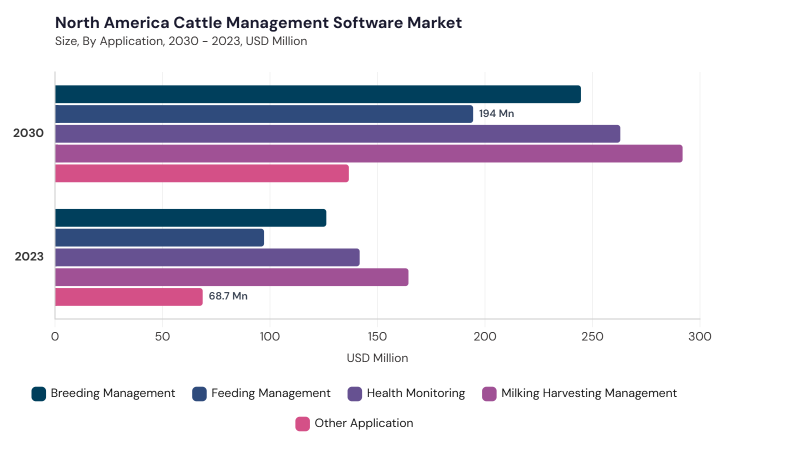800x450 pixels.
Task: Click the subtitle Size, By Application text
Action: pyautogui.click(x=181, y=41)
